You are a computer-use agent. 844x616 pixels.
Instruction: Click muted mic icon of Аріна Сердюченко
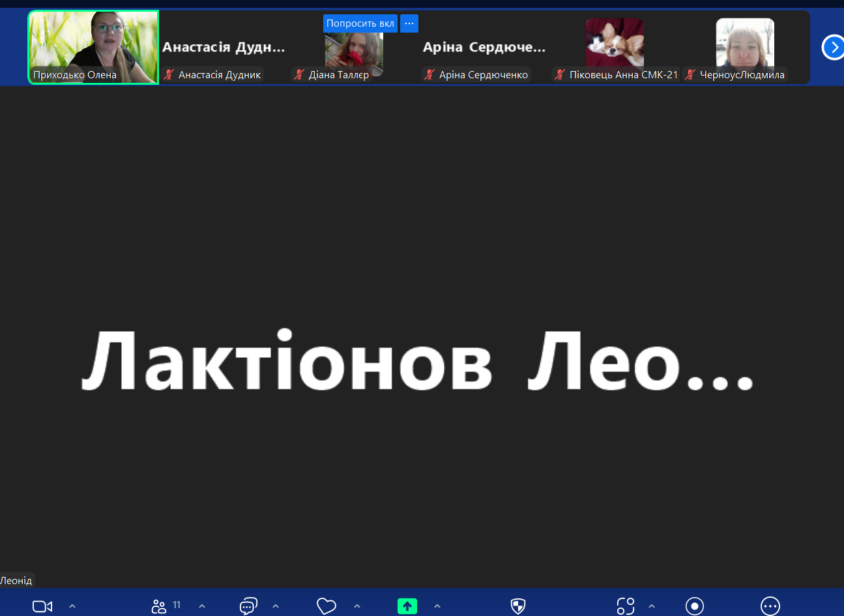tap(429, 75)
